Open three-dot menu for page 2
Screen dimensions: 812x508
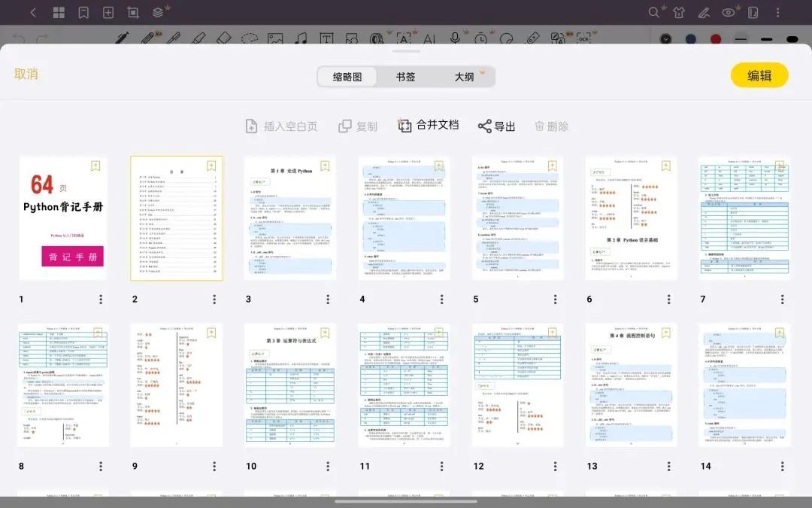pyautogui.click(x=214, y=299)
